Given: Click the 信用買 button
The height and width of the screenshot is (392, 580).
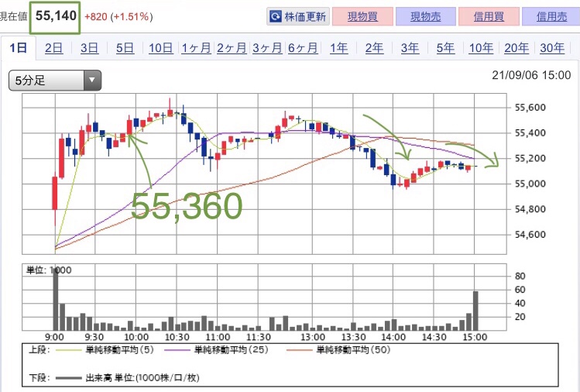Looking at the screenshot, I should (489, 17).
